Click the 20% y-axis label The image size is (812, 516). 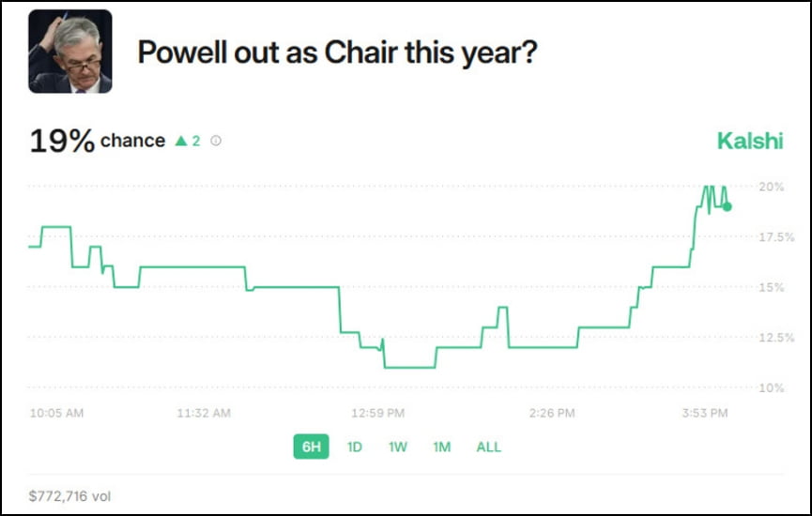coord(771,187)
